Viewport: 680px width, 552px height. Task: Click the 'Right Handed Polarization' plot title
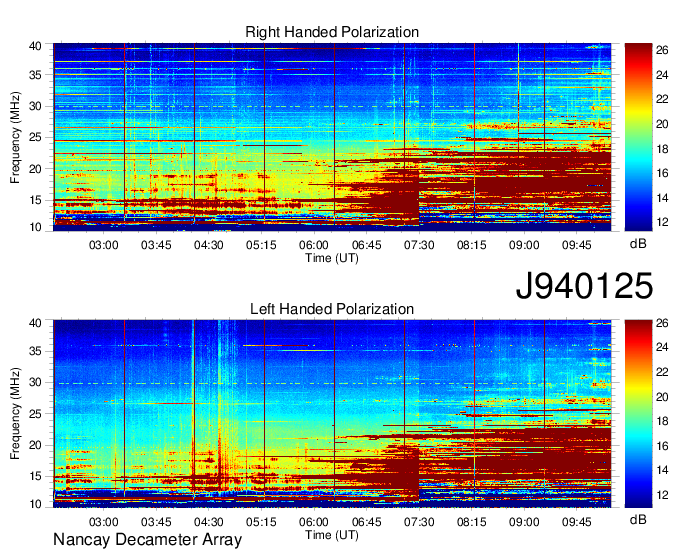pos(332,32)
